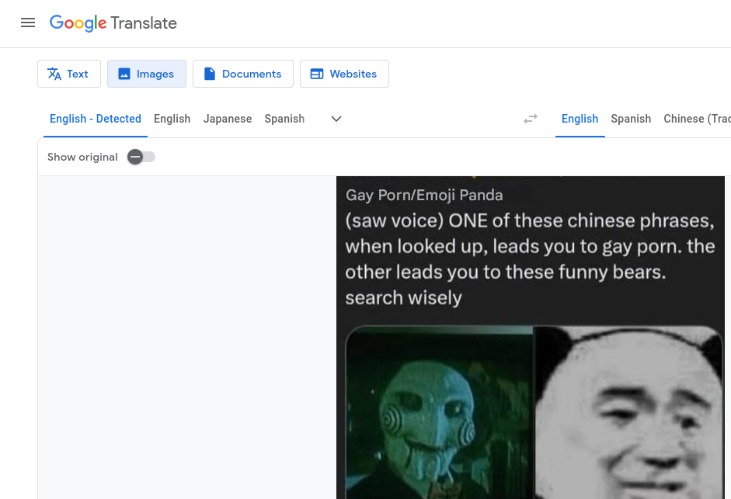Toggle the Show original switch
731x499 pixels.
141,157
